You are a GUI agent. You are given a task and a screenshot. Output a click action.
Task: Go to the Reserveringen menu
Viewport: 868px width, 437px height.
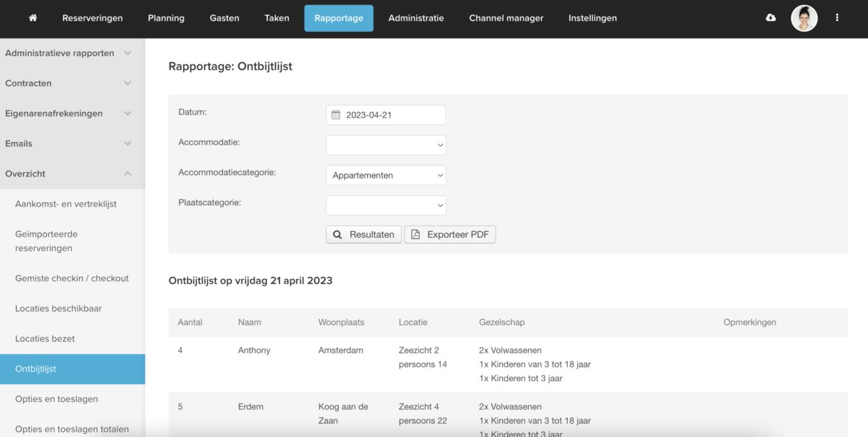click(92, 18)
